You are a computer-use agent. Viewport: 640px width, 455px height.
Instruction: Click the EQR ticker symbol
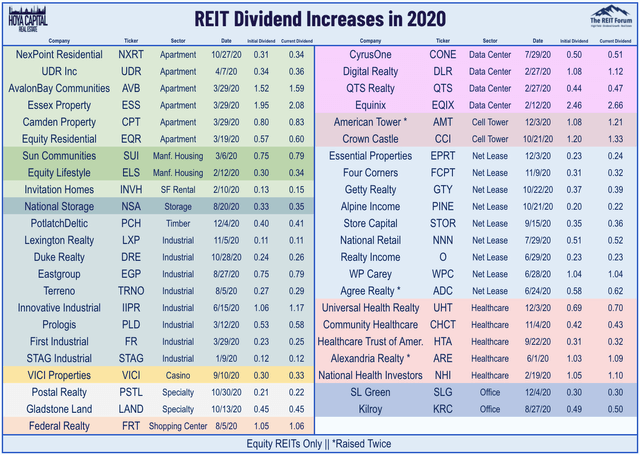(131, 139)
